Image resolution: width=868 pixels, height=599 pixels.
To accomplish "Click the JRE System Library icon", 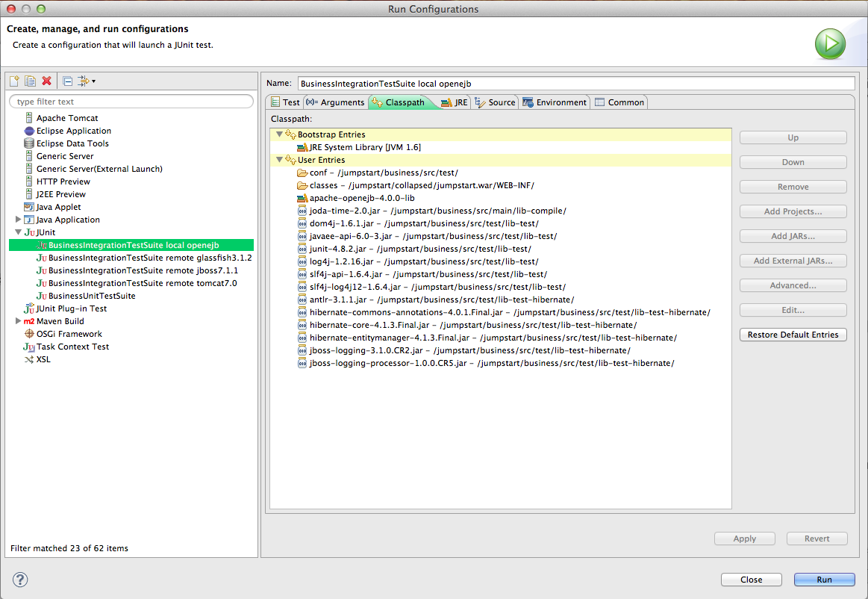I will pyautogui.click(x=302, y=147).
